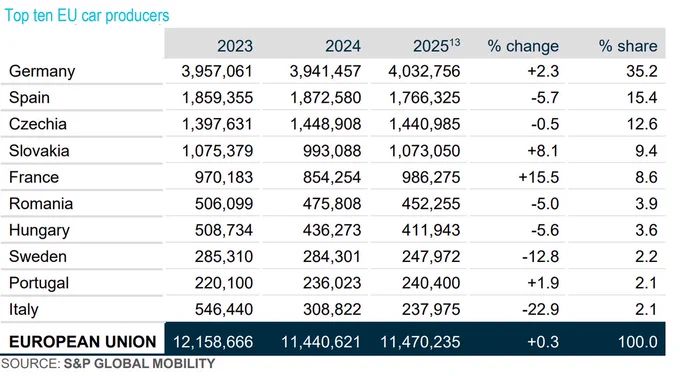Select France's 2024 value 854,254
Screen dimensions: 680x376
(x=332, y=177)
